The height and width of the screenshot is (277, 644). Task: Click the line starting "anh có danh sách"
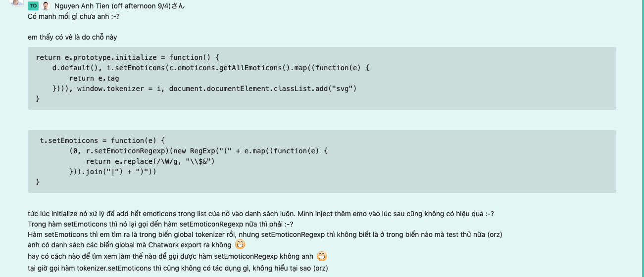[x=130, y=245]
